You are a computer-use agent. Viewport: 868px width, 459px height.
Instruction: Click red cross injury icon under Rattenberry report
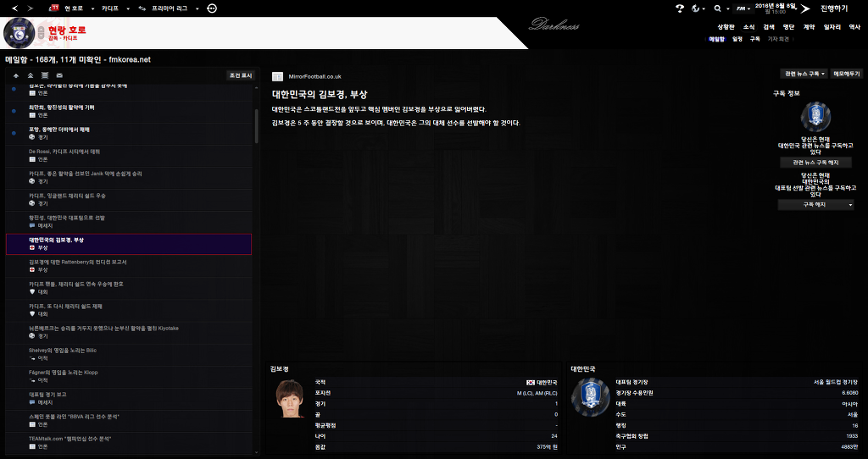click(x=32, y=270)
